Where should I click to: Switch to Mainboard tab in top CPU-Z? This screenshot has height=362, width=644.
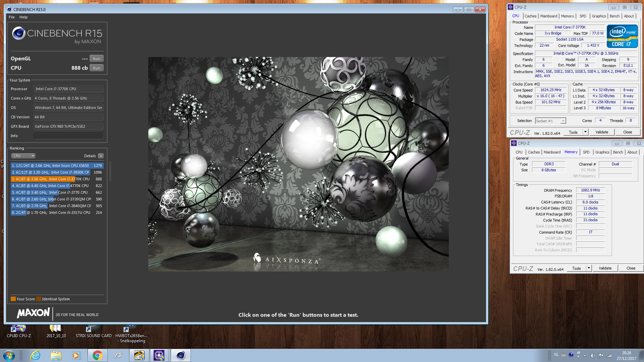(x=549, y=16)
